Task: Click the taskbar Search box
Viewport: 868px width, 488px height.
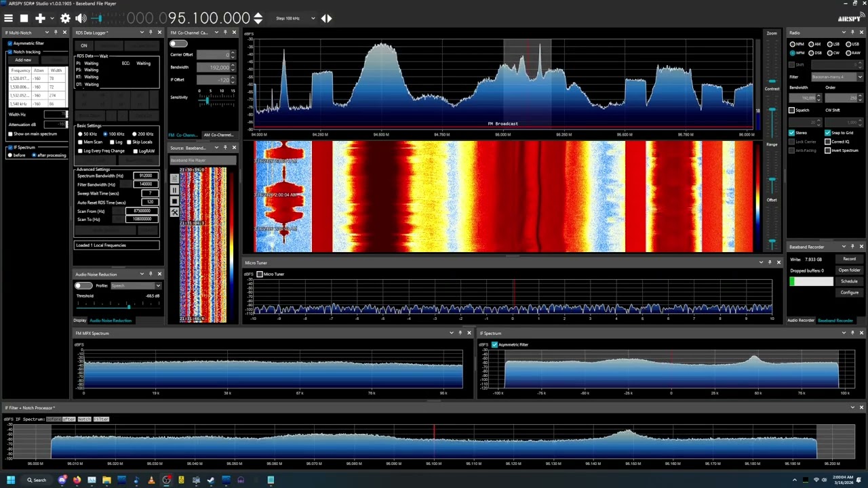Action: [37, 480]
